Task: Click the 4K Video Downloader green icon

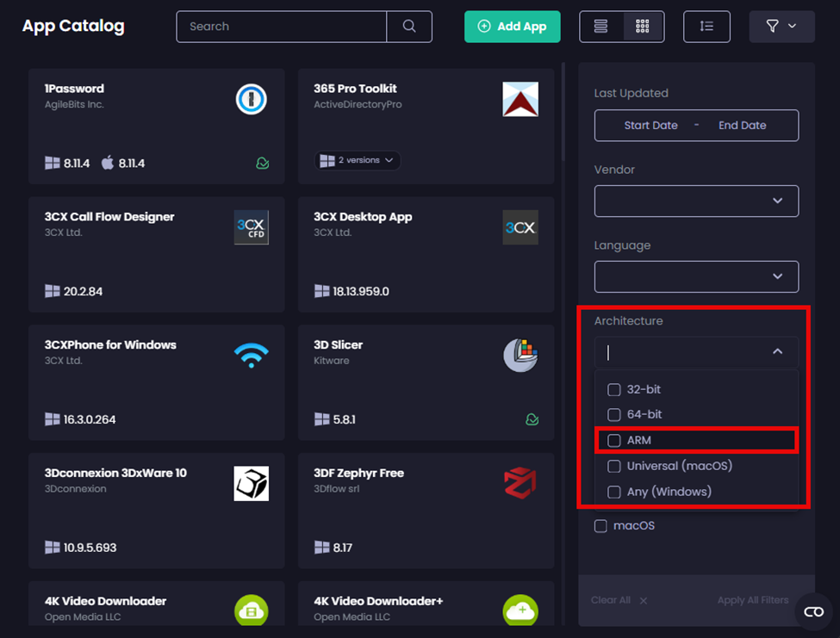Action: pos(251,610)
